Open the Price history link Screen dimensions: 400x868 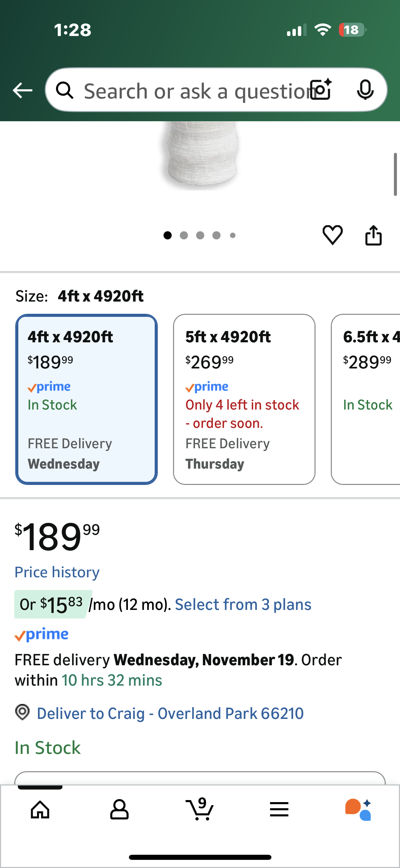coord(57,572)
